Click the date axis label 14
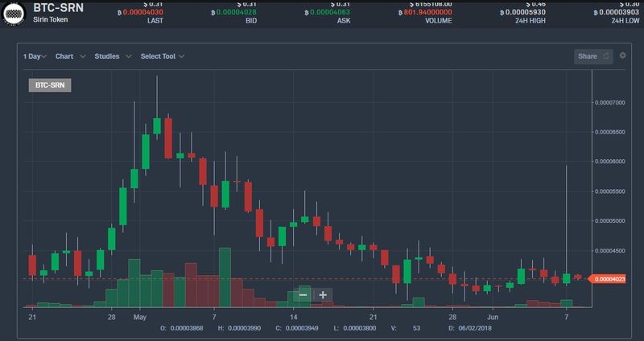 click(294, 318)
